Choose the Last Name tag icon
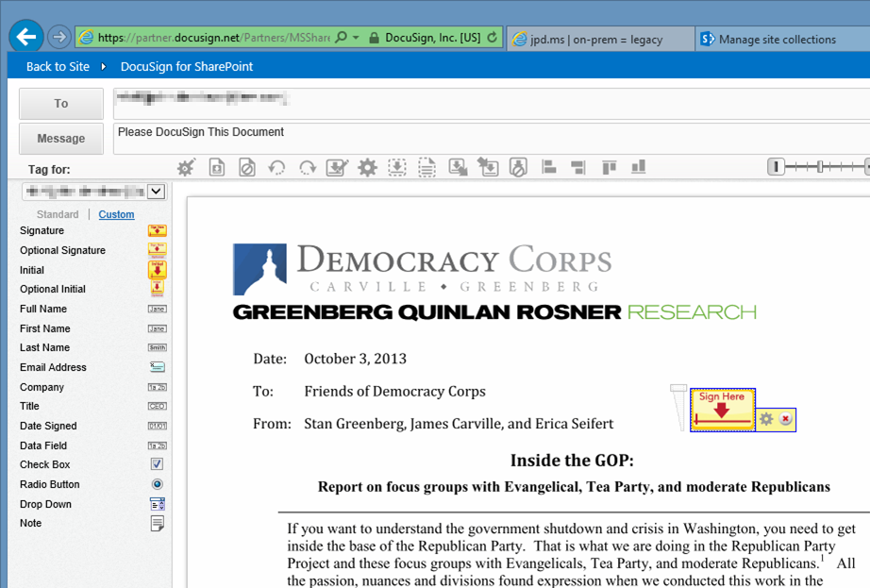Screen dimensions: 870x588 pyautogui.click(x=158, y=348)
